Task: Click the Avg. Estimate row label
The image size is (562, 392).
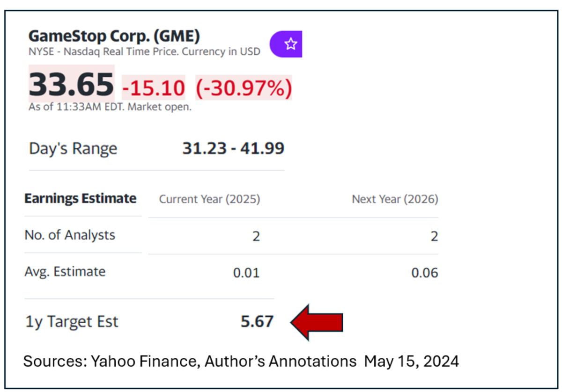Action: click(x=65, y=271)
